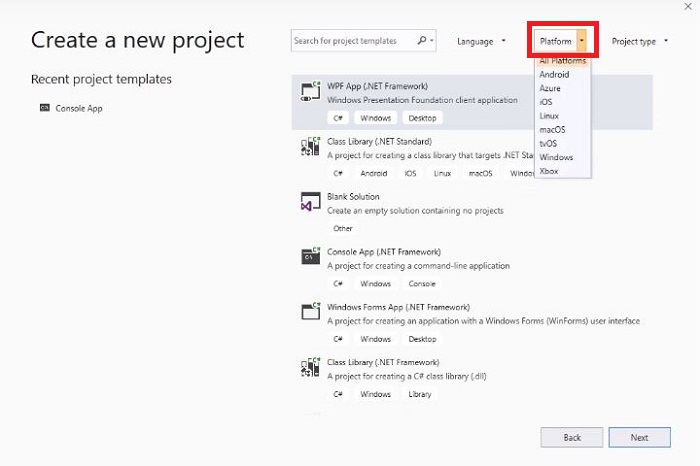Select Class Library (.NET Standard) title
The height and width of the screenshot is (466, 700).
click(x=379, y=141)
